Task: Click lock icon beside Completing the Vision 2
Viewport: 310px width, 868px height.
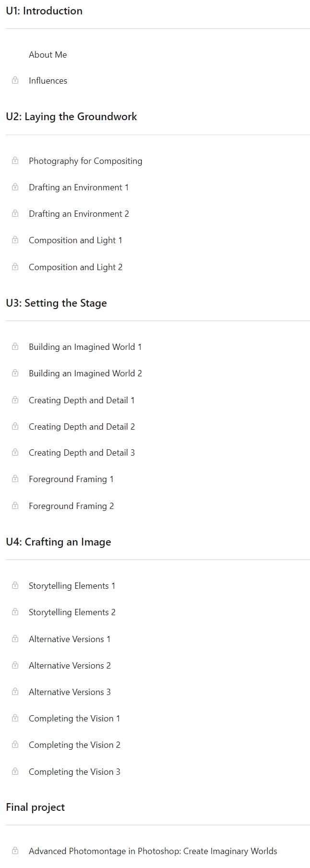Action: tap(15, 744)
